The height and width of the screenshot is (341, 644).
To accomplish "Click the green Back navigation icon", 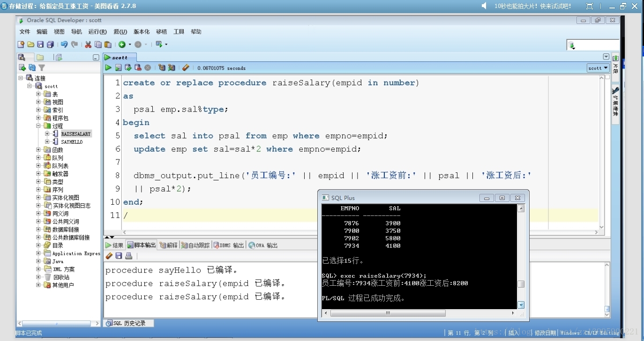I will [122, 44].
